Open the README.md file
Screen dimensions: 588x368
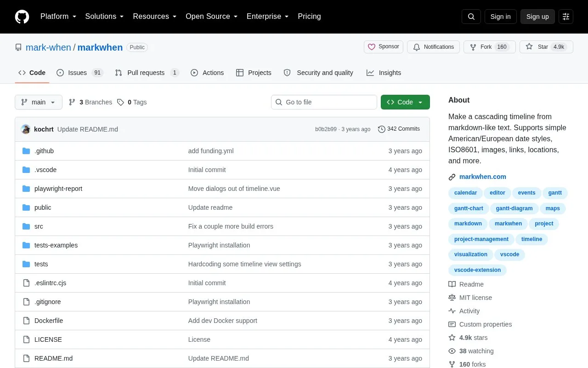coord(53,358)
